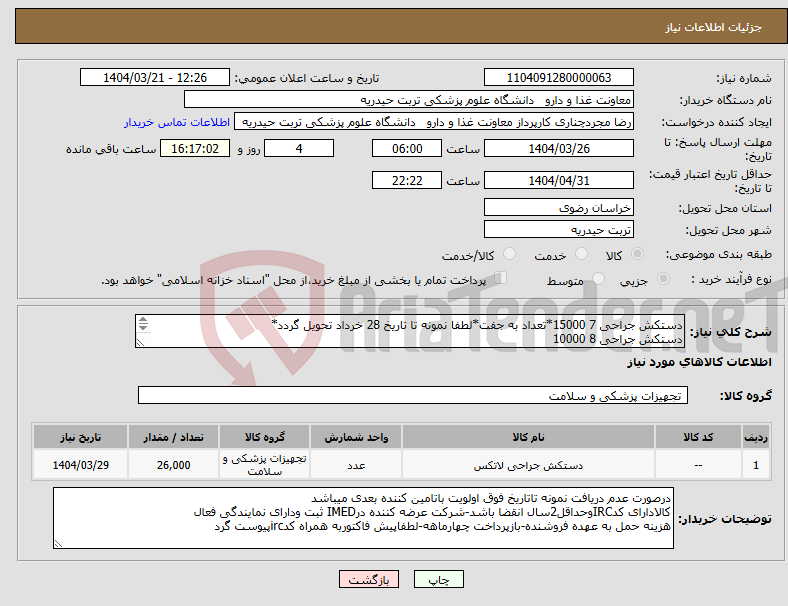The height and width of the screenshot is (606, 788).
Task: Click the page title جزئیات اطلاعات نیاز
Action: pyautogui.click(x=714, y=27)
